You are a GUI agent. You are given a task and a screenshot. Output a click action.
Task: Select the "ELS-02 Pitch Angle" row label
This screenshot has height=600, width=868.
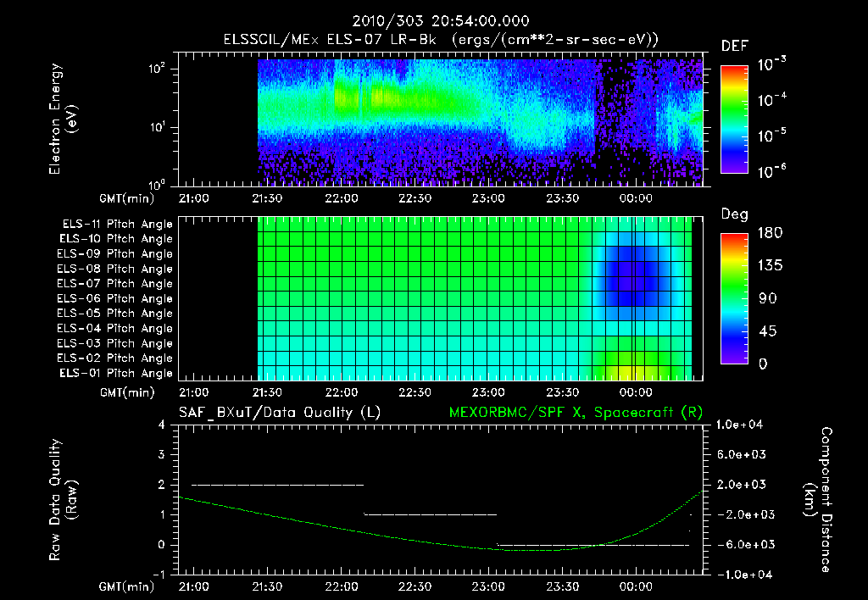point(115,358)
